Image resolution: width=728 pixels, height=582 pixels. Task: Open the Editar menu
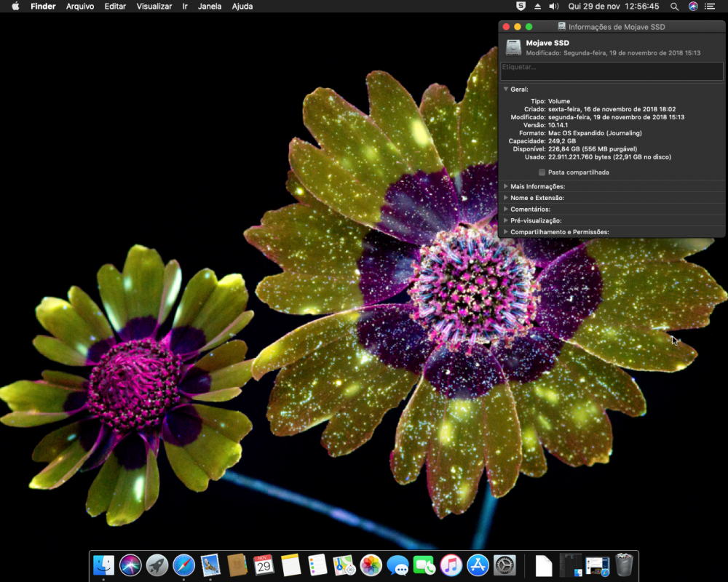click(x=115, y=7)
